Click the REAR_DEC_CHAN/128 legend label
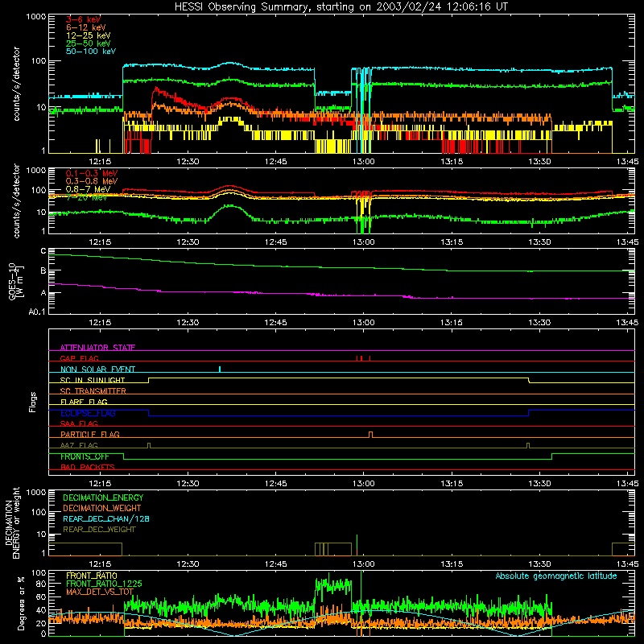 click(106, 518)
